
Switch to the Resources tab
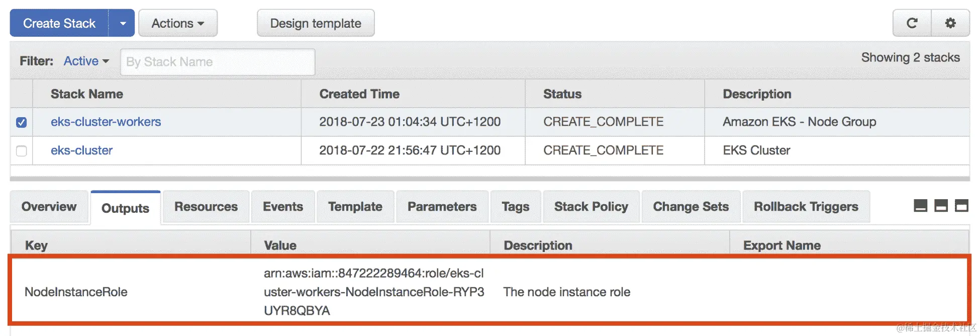(x=206, y=207)
